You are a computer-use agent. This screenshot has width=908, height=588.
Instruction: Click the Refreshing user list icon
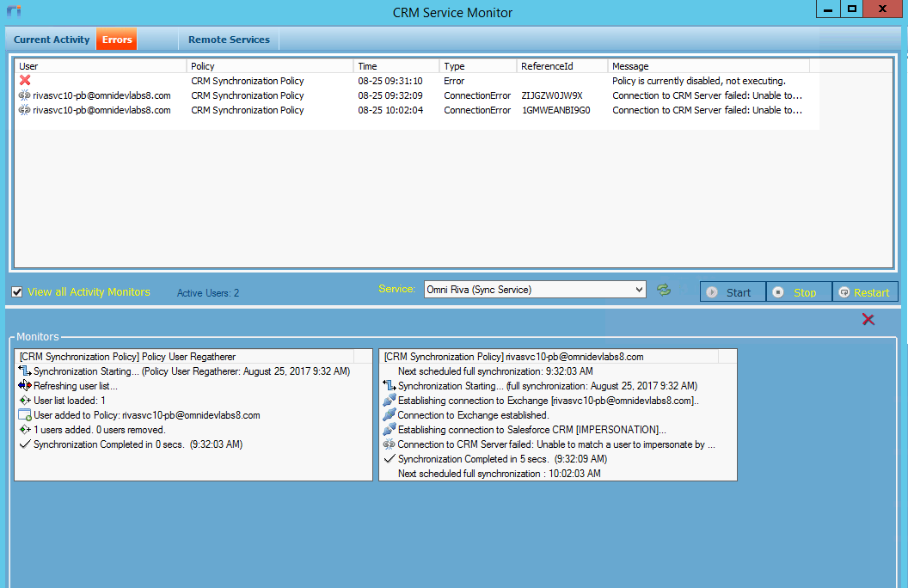[x=25, y=385]
